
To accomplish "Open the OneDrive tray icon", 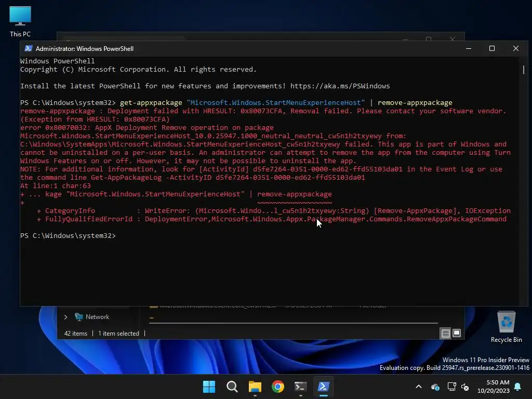I will pyautogui.click(x=435, y=387).
